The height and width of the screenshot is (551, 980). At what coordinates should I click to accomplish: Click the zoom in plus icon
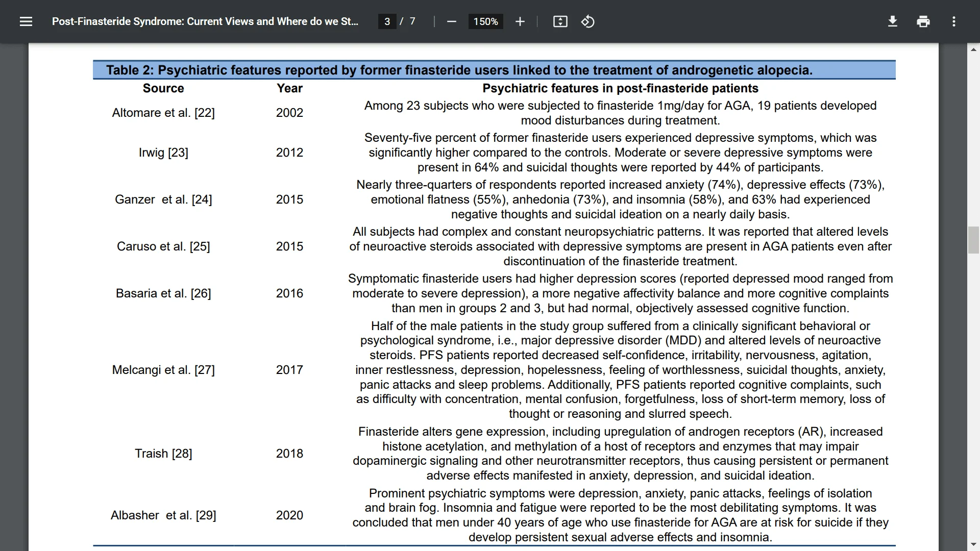(x=520, y=21)
